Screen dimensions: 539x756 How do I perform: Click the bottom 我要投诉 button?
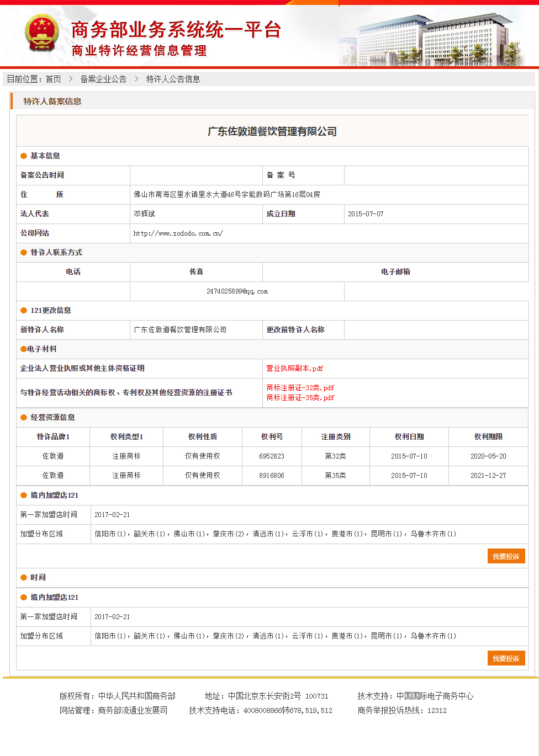click(506, 658)
